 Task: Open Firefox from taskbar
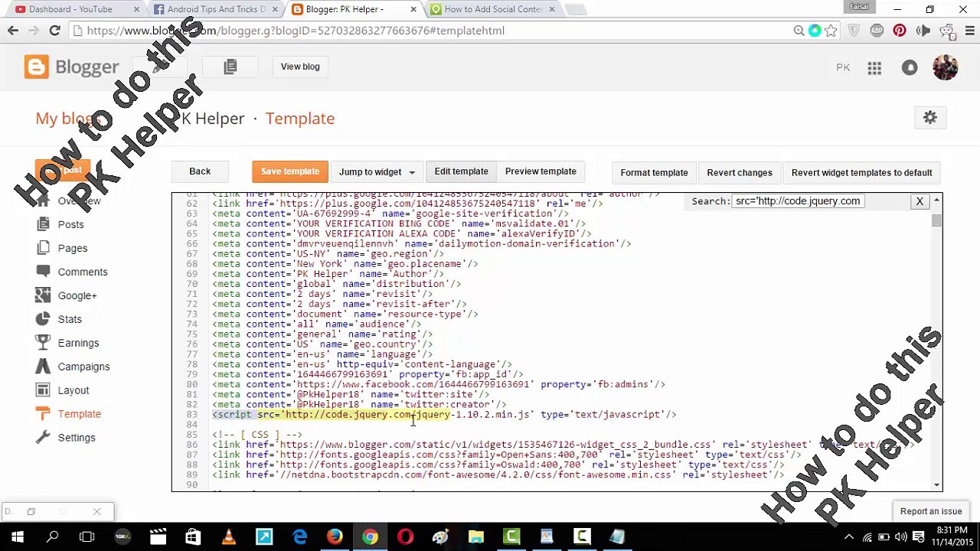click(x=335, y=537)
